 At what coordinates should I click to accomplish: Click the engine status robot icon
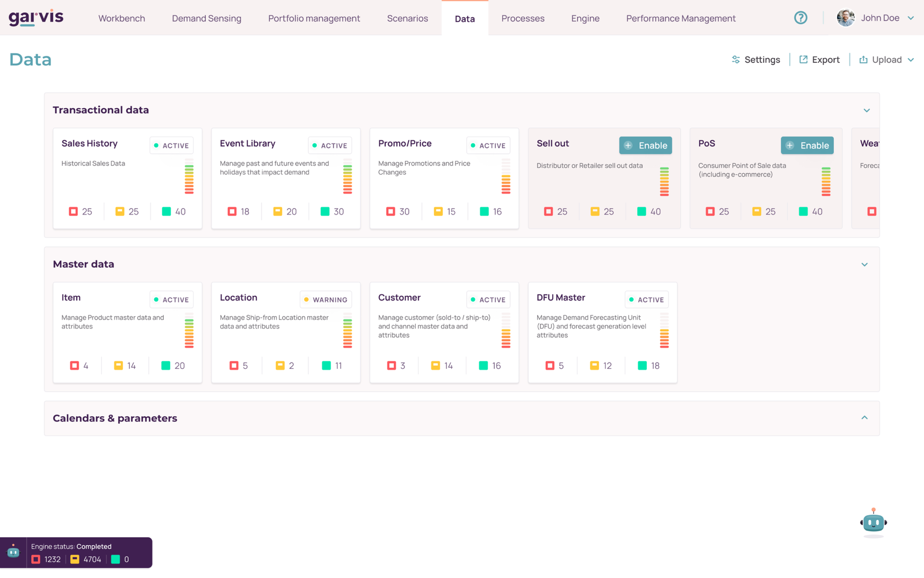13,552
